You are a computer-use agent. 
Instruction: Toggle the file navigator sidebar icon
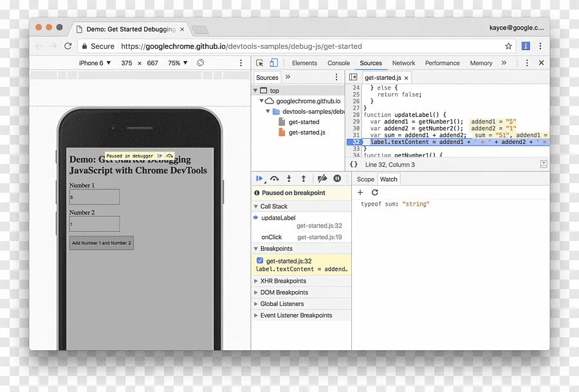tap(353, 77)
